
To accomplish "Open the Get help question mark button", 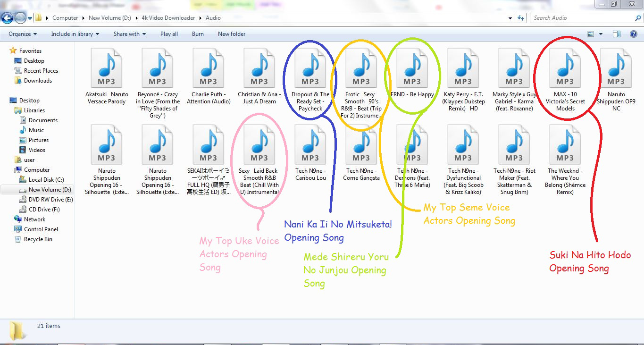I will point(634,34).
